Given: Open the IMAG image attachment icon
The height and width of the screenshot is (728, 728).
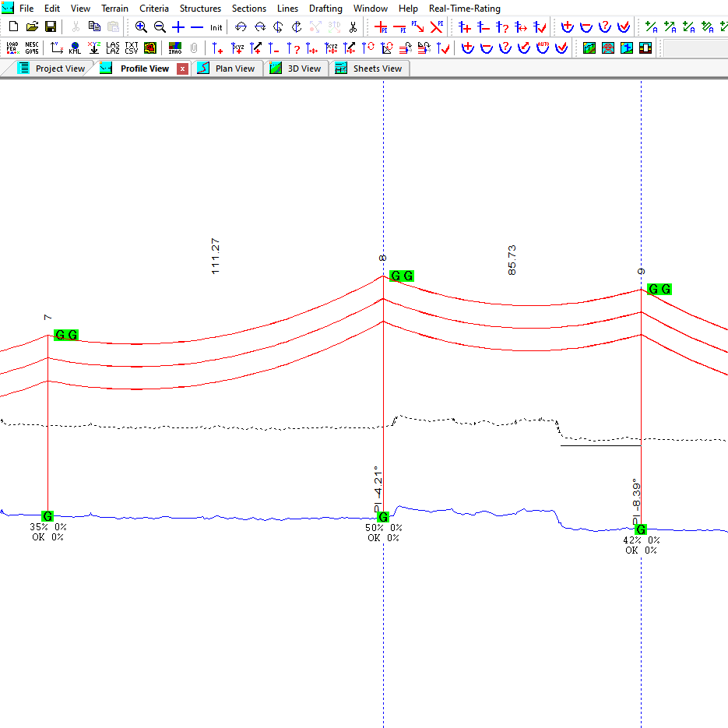Looking at the screenshot, I should pos(175,47).
